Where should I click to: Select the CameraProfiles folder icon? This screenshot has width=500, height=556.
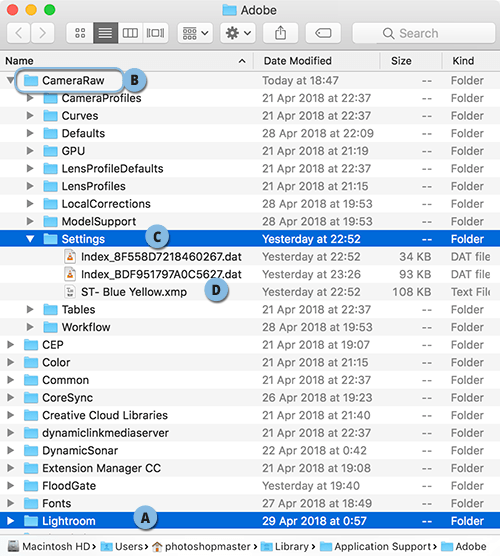click(x=50, y=98)
